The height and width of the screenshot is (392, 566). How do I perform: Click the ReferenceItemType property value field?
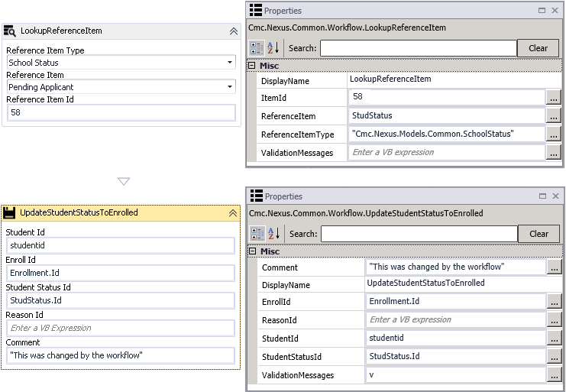point(447,134)
